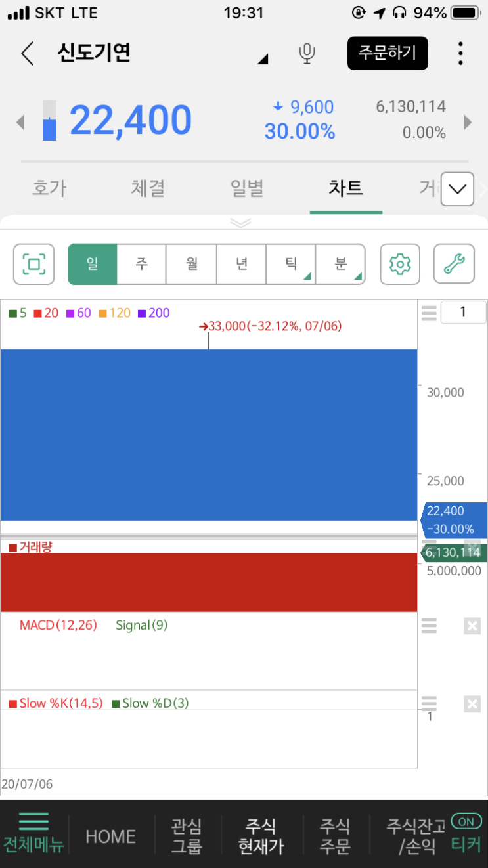The width and height of the screenshot is (488, 868).
Task: Close the MACD indicator panel
Action: pos(472,626)
